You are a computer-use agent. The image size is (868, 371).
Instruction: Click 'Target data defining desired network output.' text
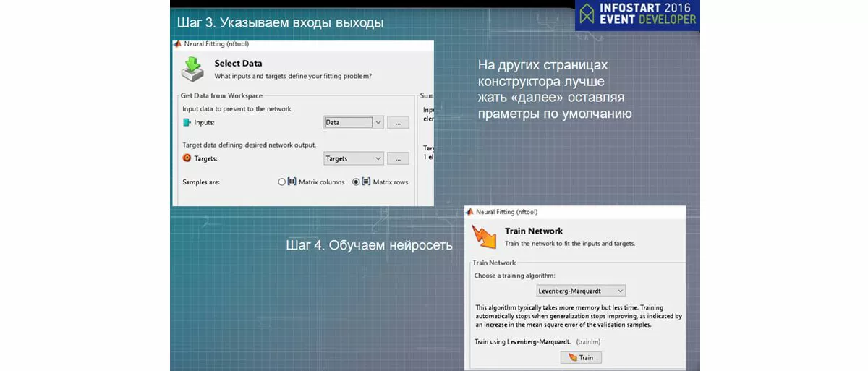click(250, 145)
